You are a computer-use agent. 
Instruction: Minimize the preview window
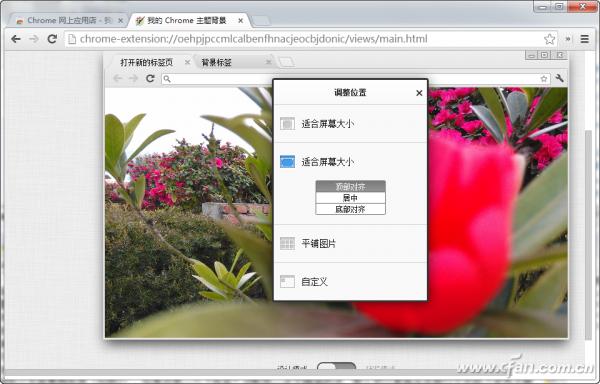pyautogui.click(x=531, y=55)
